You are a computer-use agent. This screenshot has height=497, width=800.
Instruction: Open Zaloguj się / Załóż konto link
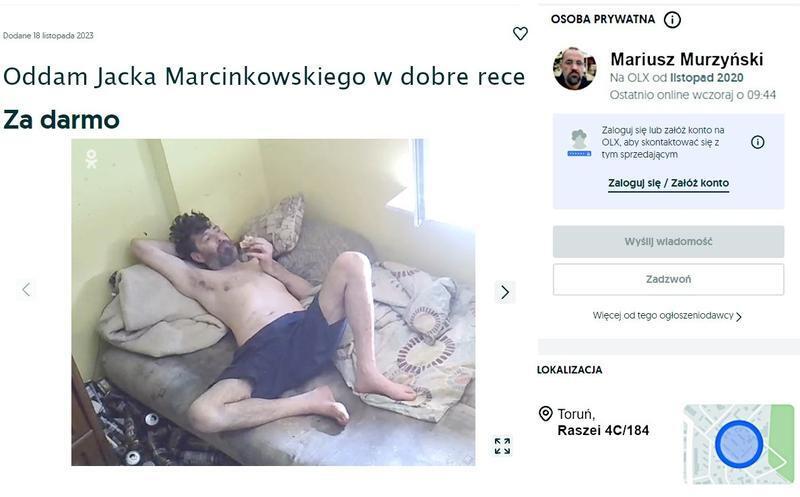tap(668, 183)
